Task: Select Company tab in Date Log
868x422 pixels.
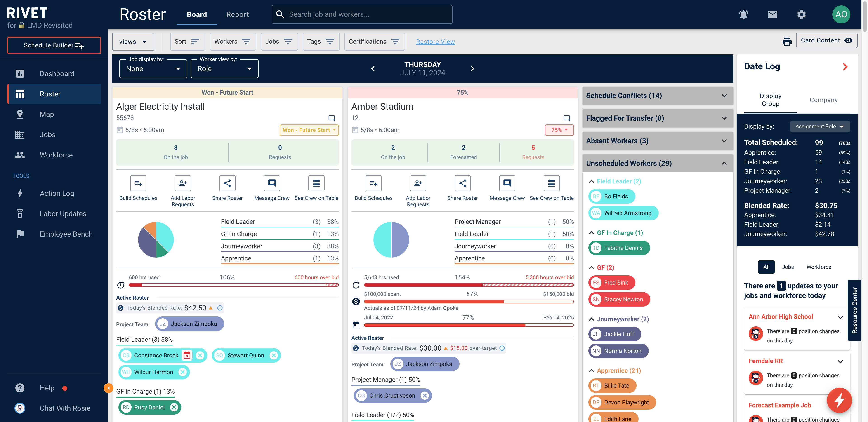Action: pos(823,100)
